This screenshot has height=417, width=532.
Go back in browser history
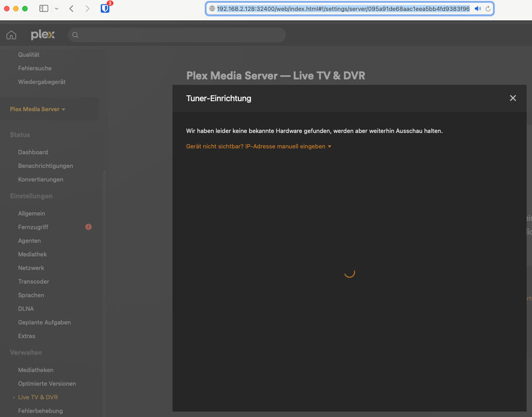point(71,8)
